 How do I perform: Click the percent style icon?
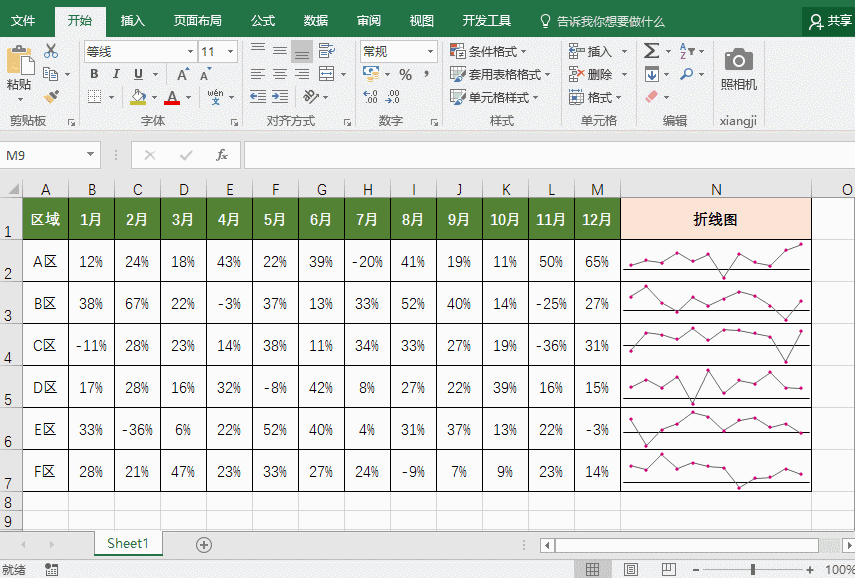(x=405, y=75)
